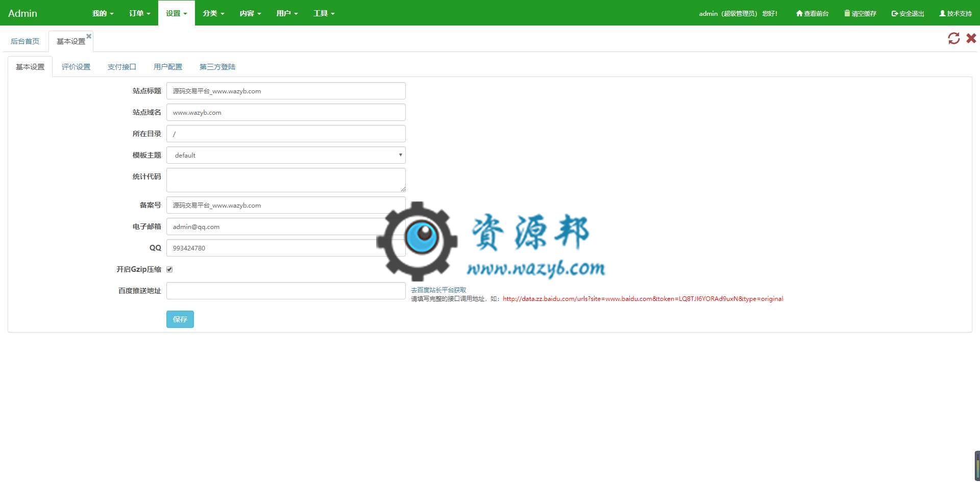Click into 电子邮箱 input field
This screenshot has width=980, height=483.
[x=286, y=226]
